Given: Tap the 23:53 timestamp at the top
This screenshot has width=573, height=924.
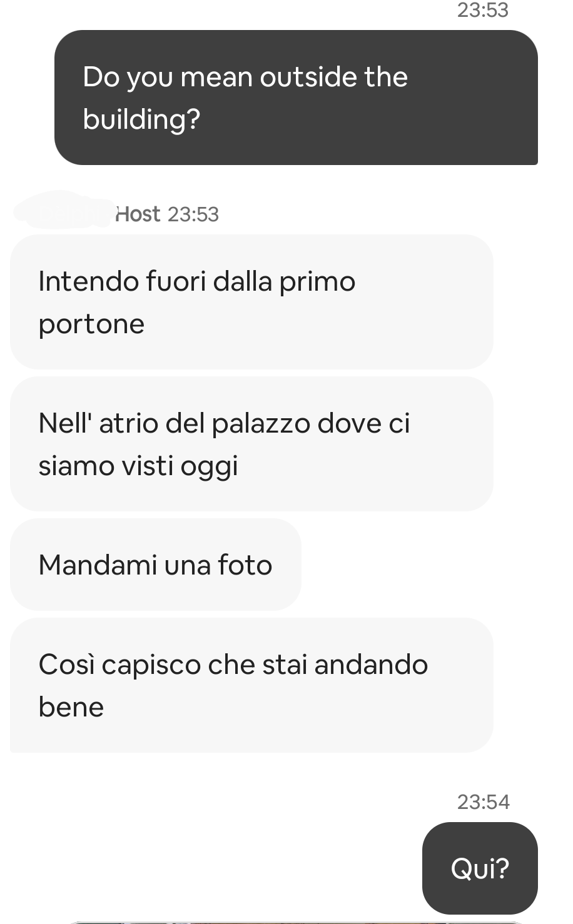Looking at the screenshot, I should (x=483, y=10).
